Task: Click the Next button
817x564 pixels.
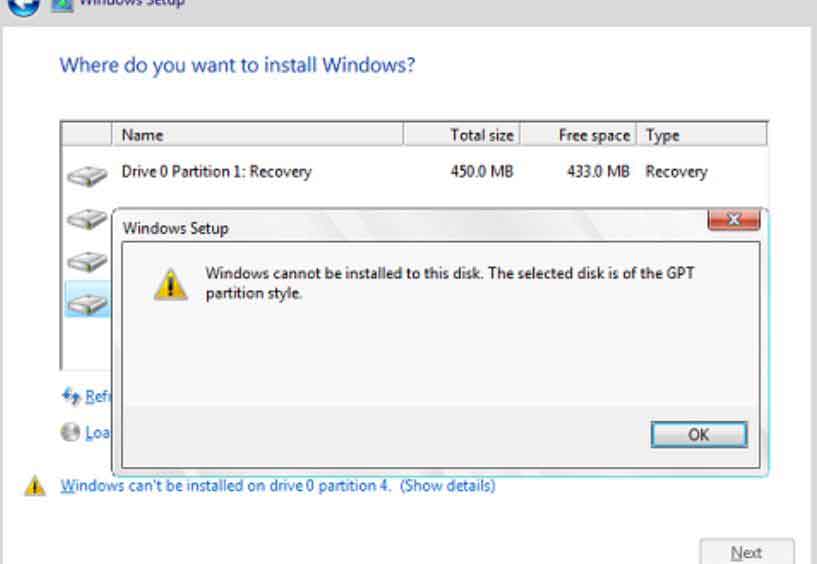Action: pos(746,552)
